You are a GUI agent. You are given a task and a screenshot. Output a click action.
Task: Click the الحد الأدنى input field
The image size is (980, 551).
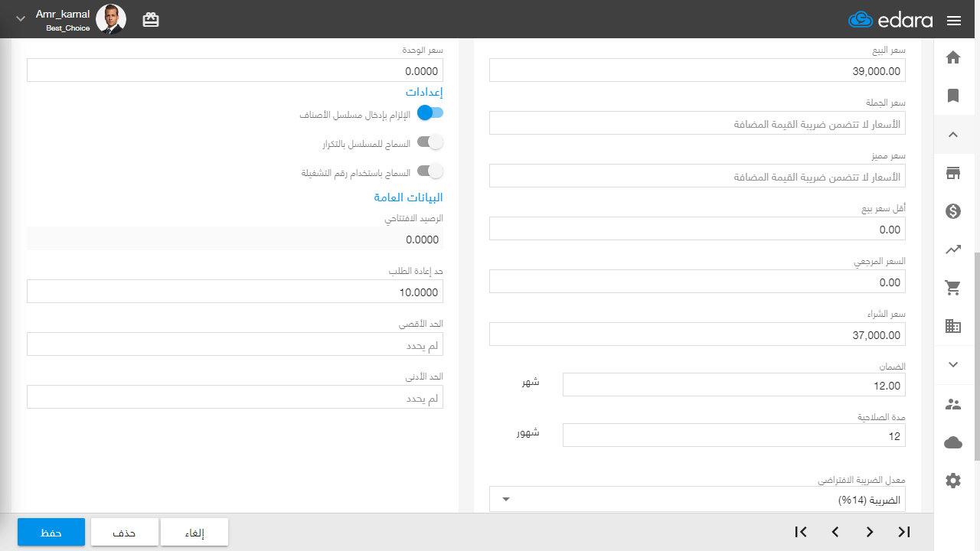[235, 397]
